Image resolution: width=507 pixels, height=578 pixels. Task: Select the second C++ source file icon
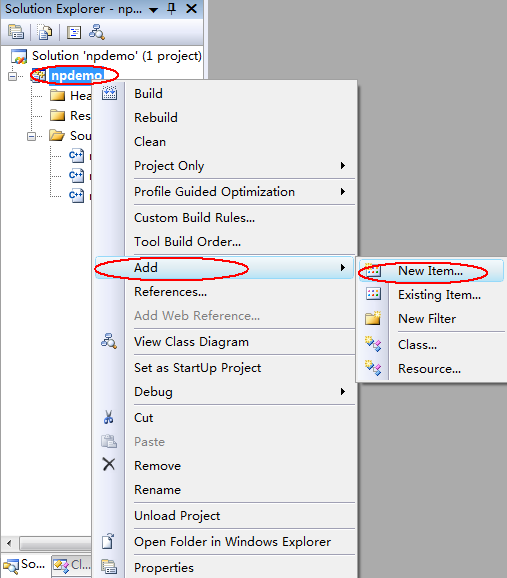(76, 175)
